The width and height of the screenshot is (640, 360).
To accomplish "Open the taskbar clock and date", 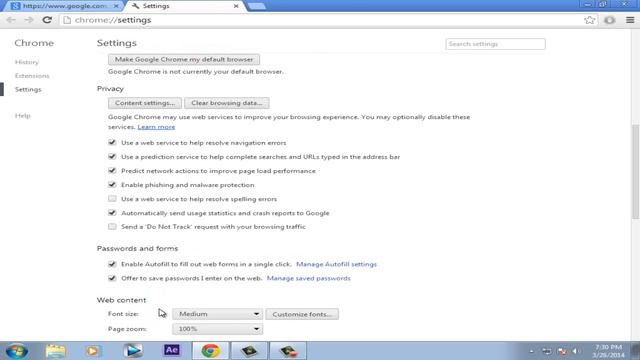I will pyautogui.click(x=609, y=351).
